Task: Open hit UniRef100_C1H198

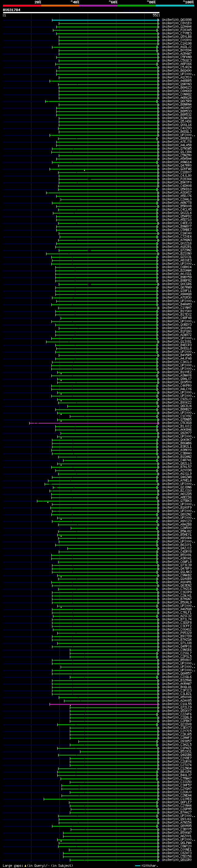Action: pyautogui.click(x=177, y=43)
